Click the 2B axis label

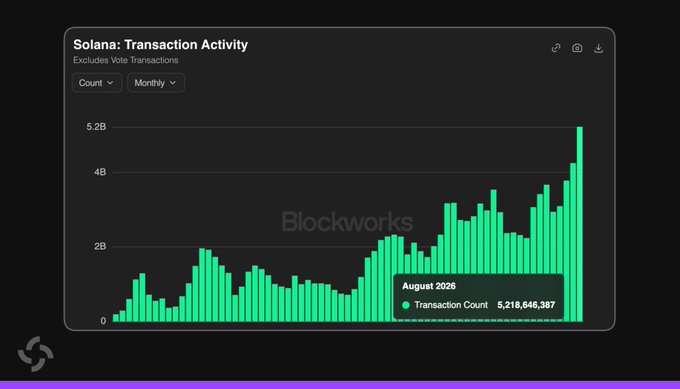pos(100,246)
